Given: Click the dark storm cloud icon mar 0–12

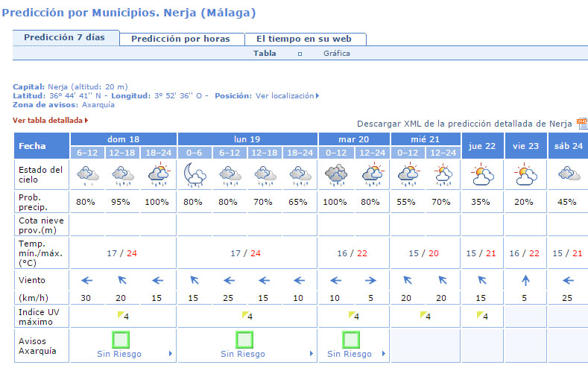Looking at the screenshot, I should (x=336, y=176).
